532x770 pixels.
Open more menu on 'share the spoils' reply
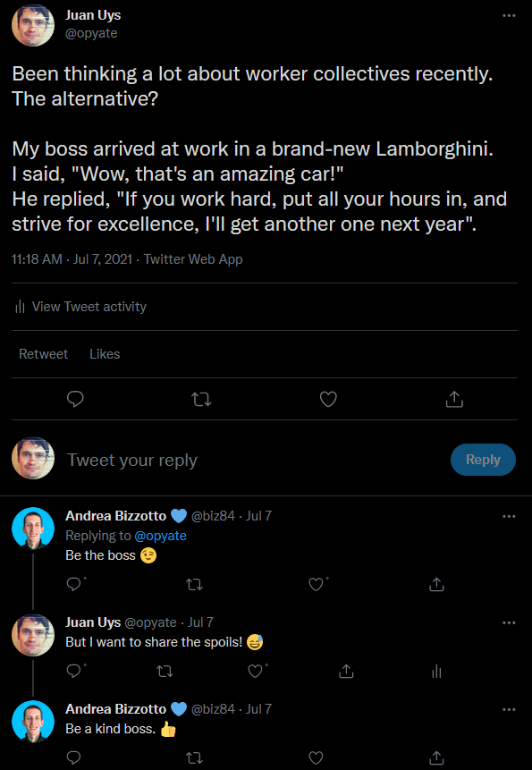click(x=509, y=623)
